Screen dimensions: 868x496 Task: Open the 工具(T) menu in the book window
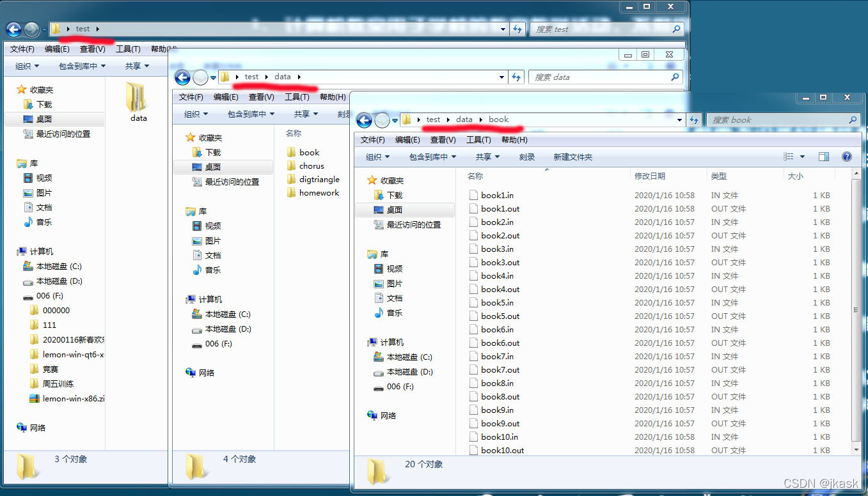pyautogui.click(x=478, y=139)
